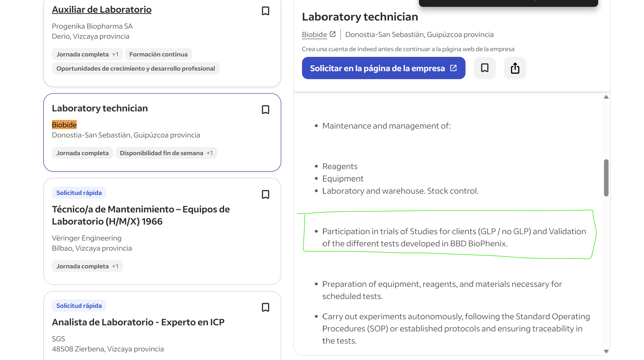Viewport: 644px width, 360px height.
Task: Click Solicitar en la página de la empresa
Action: 384,68
